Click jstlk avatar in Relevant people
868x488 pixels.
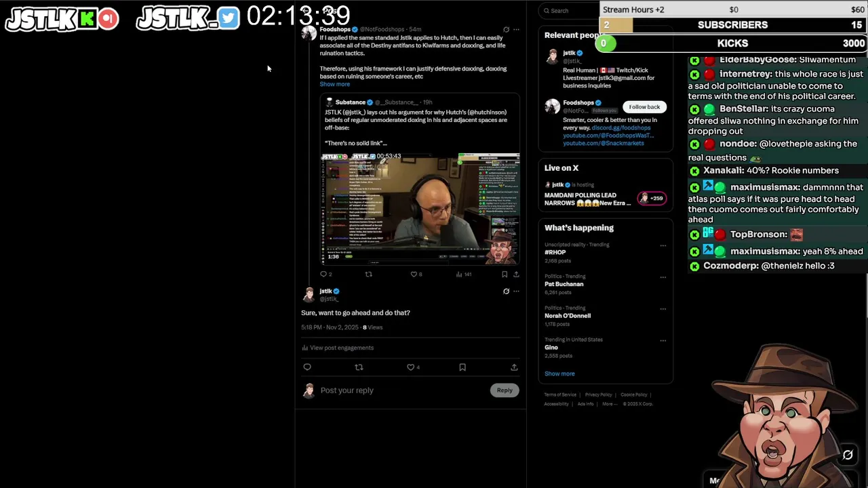552,56
